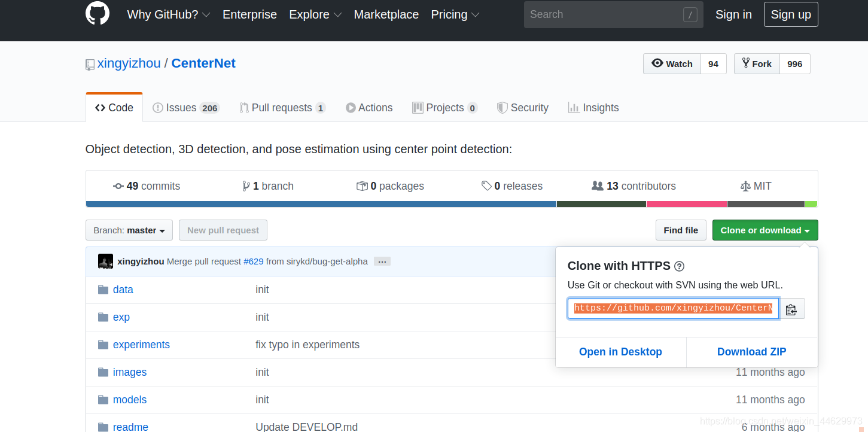
Task: Go to the Insights tab
Action: [x=593, y=108]
